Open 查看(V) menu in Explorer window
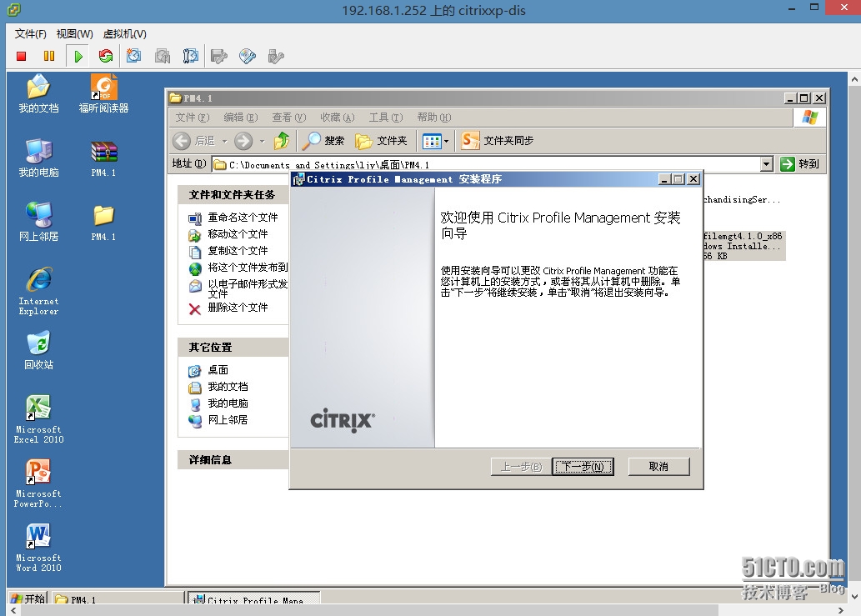The image size is (861, 616). coord(289,118)
